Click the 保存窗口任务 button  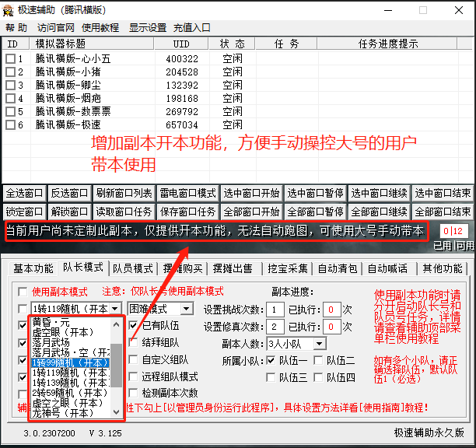coord(187,212)
